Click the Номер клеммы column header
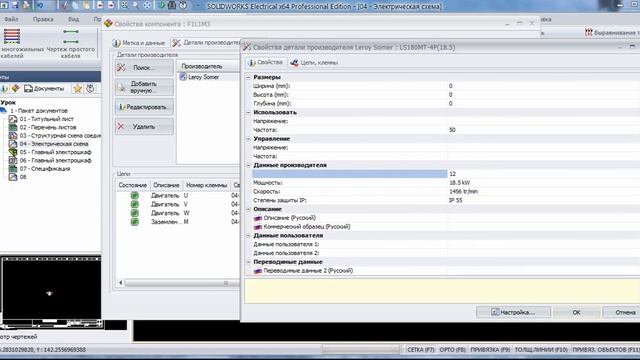The width and height of the screenshot is (640, 360). (x=206, y=185)
